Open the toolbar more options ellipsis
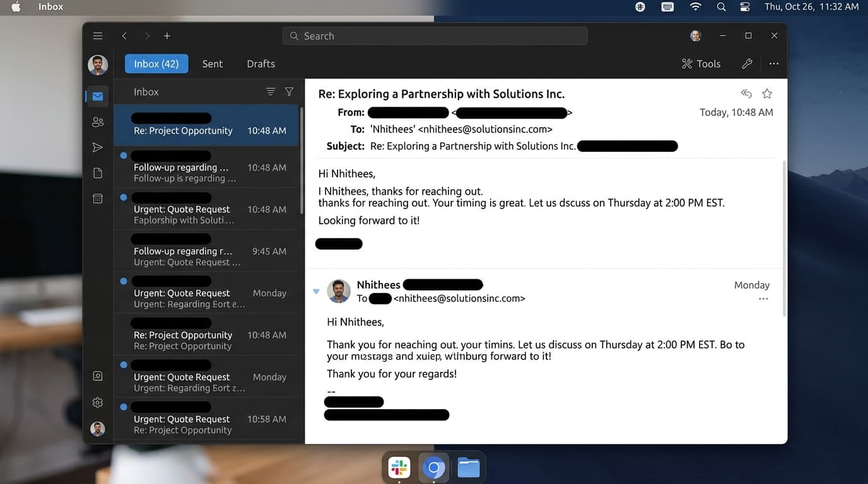The width and height of the screenshot is (868, 484). point(774,64)
